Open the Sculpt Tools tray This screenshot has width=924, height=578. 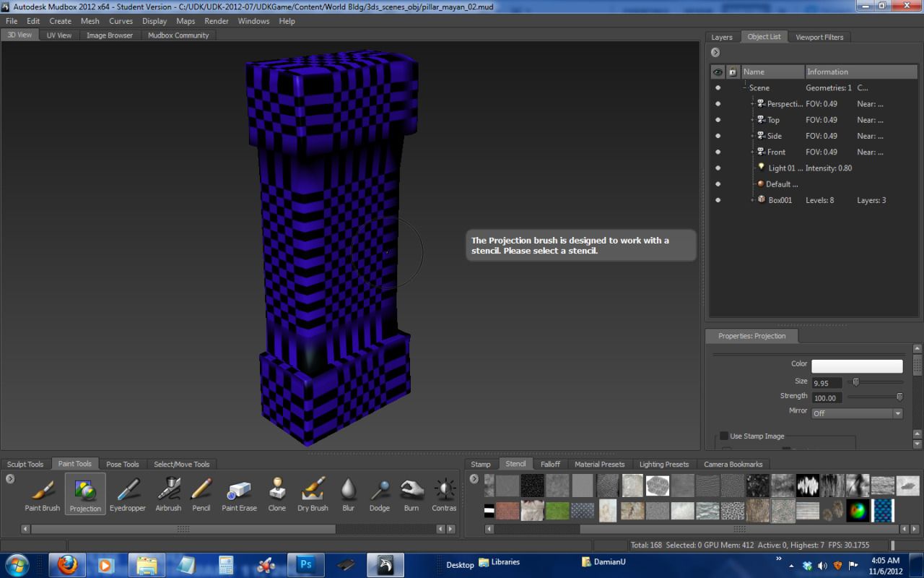(25, 464)
